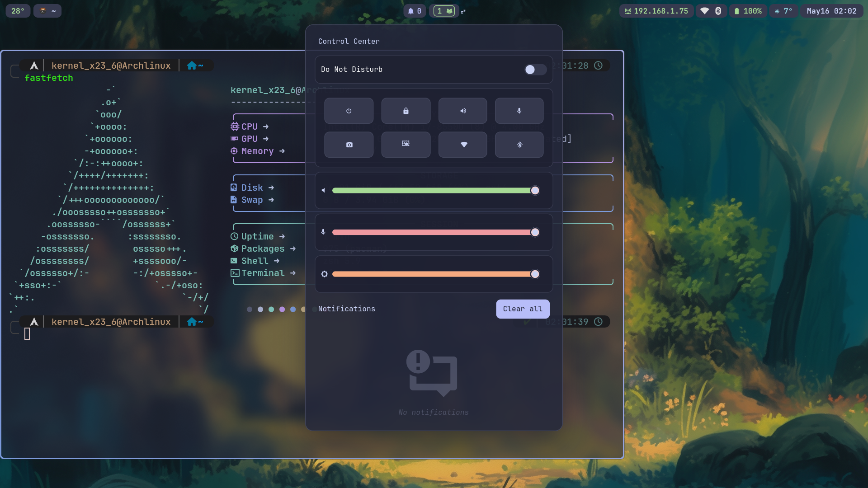Click the microphone icon beside the red slider

[x=323, y=232]
